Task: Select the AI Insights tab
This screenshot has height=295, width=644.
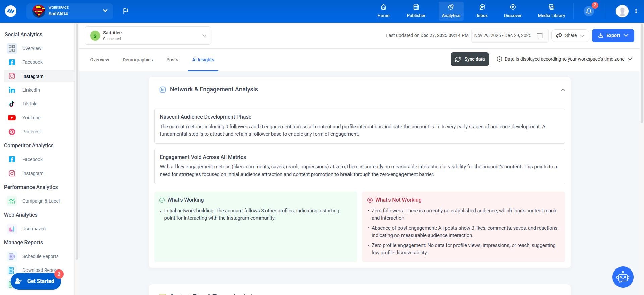Action: tap(203, 60)
